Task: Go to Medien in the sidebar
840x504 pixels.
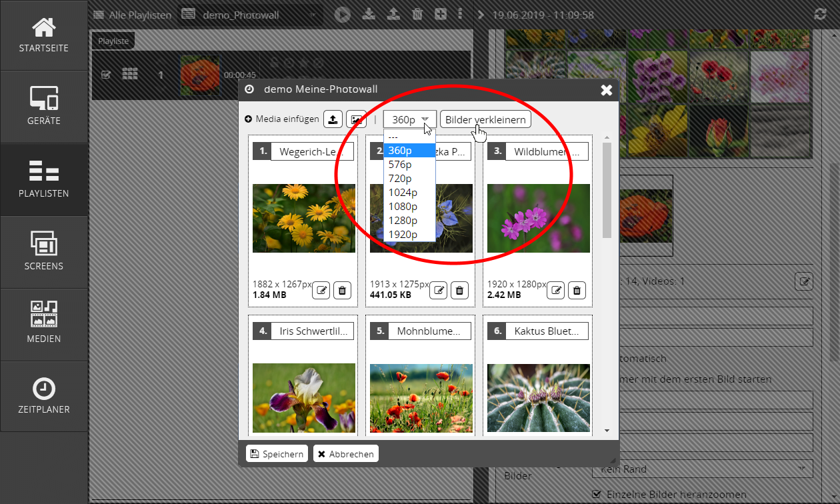Action: [x=44, y=324]
